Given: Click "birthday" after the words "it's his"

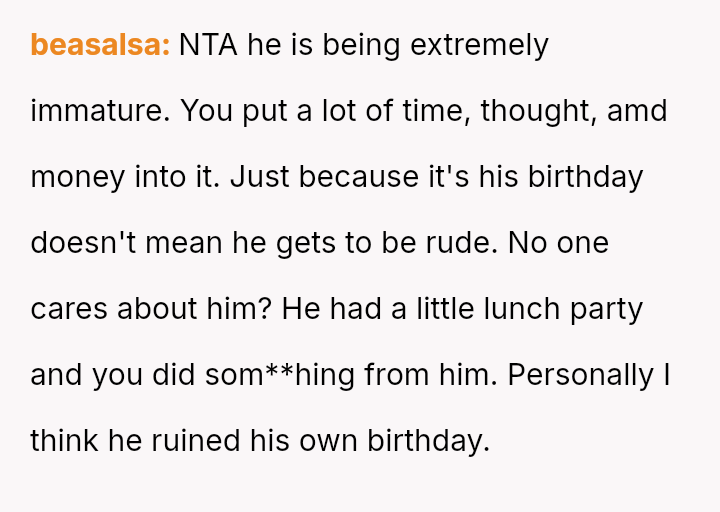Looking at the screenshot, I should pos(585,177).
